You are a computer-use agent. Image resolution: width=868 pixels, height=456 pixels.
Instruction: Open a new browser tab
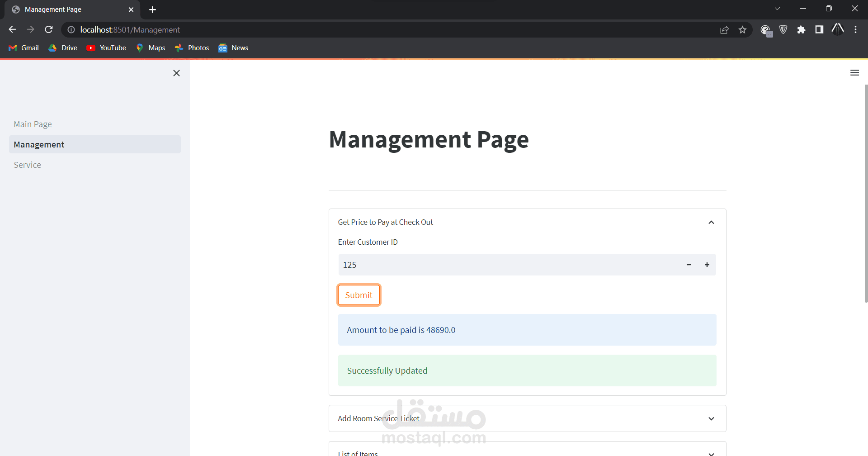point(153,9)
